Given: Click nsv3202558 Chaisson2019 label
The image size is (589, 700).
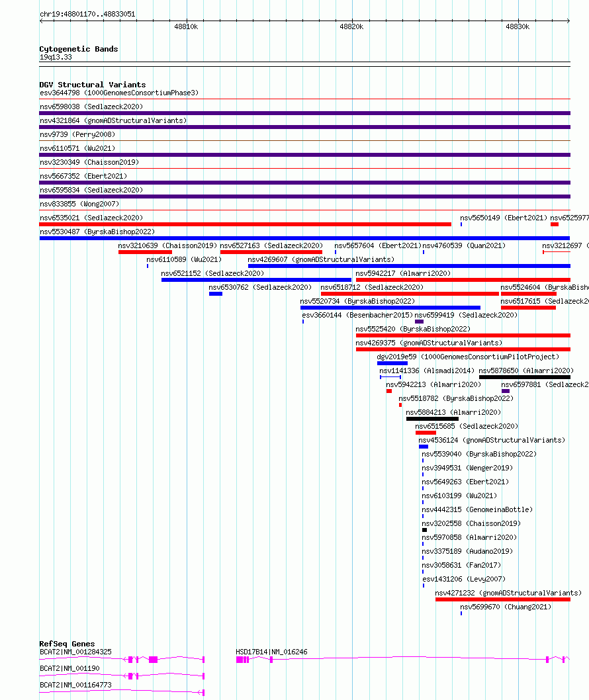Looking at the screenshot, I should tap(471, 523).
